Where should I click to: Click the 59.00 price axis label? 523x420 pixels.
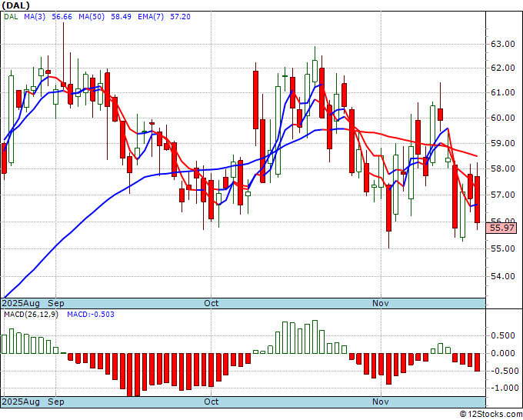pos(503,143)
